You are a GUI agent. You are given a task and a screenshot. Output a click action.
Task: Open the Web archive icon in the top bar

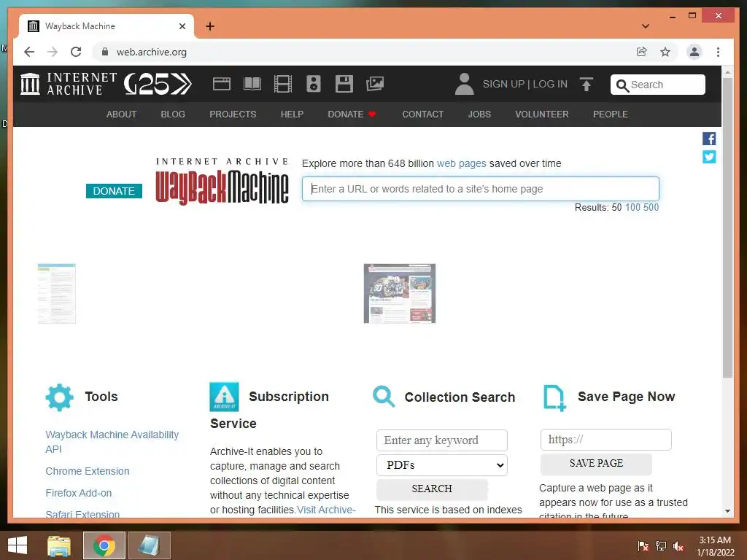(222, 84)
